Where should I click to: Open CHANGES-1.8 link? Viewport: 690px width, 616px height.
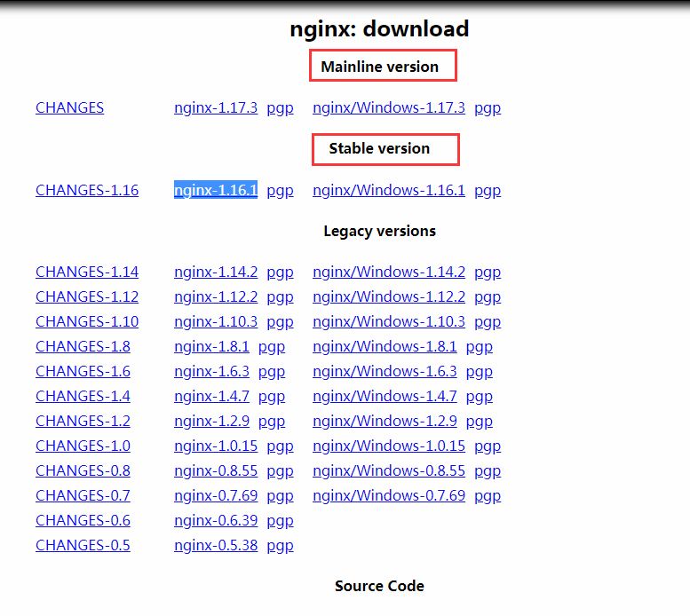83,346
